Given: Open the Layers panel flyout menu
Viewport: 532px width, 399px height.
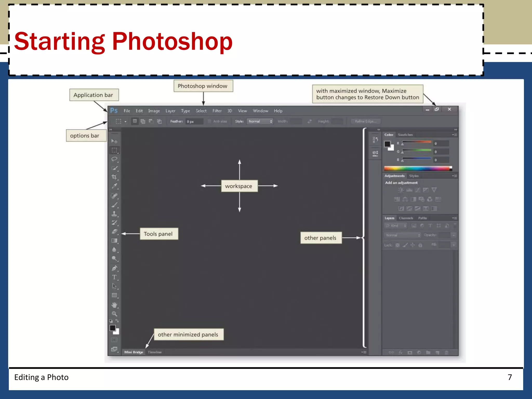Looking at the screenshot, I should [454, 218].
